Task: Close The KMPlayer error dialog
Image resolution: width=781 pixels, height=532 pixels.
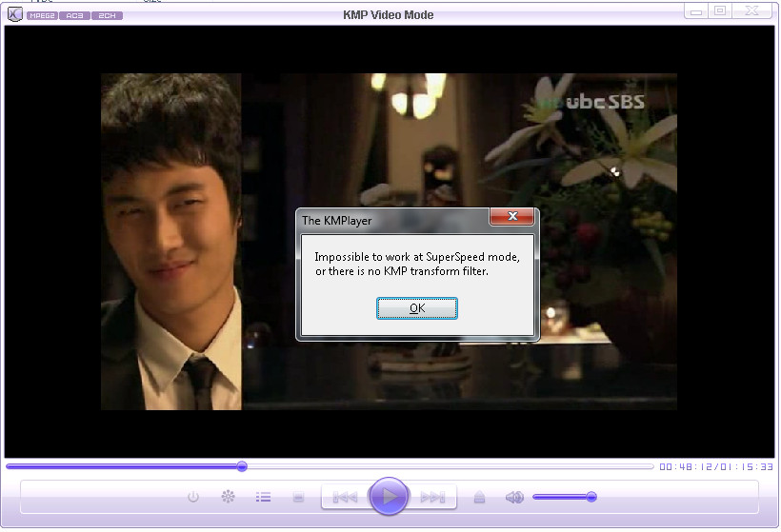Action: 512,216
